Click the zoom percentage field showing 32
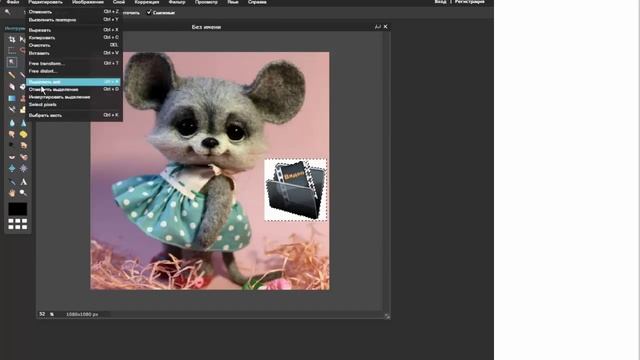Viewport: 640px width, 360px height. pos(42,314)
